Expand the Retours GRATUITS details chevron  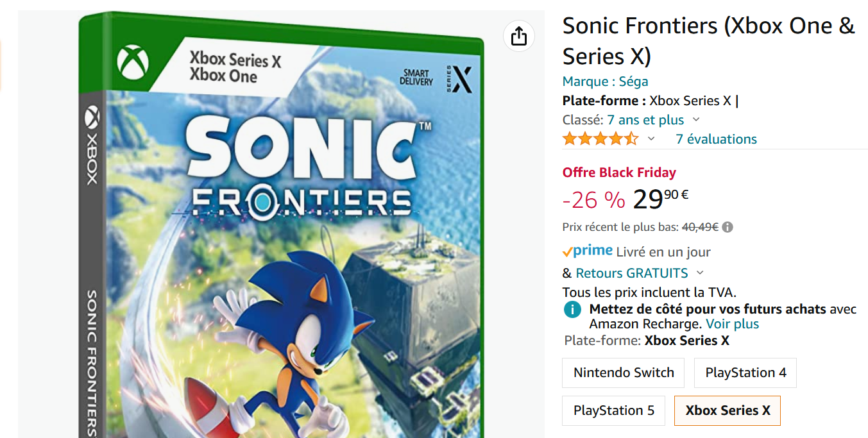pyautogui.click(x=700, y=273)
